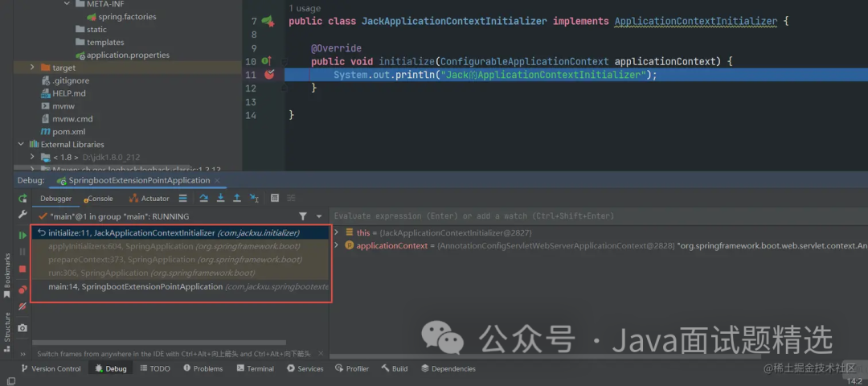Pause the program in the debug sidebar
Image resolution: width=868 pixels, height=386 pixels.
pos(23,252)
